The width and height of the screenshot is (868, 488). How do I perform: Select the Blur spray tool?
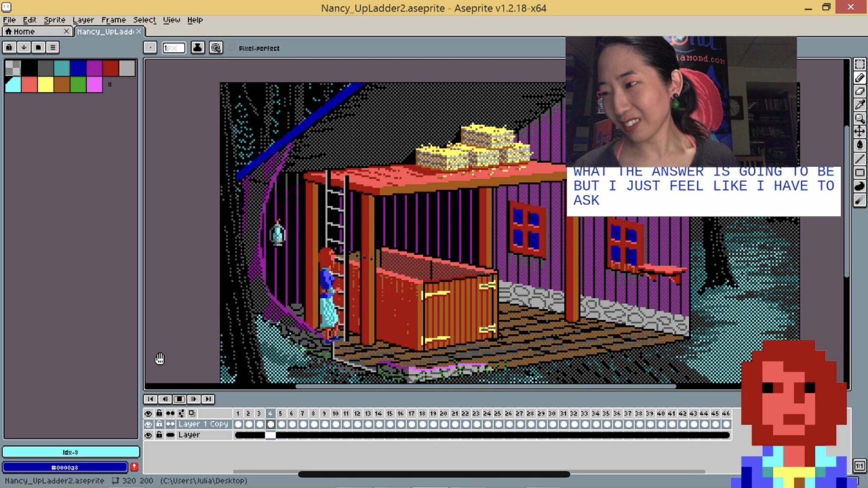pos(859,200)
